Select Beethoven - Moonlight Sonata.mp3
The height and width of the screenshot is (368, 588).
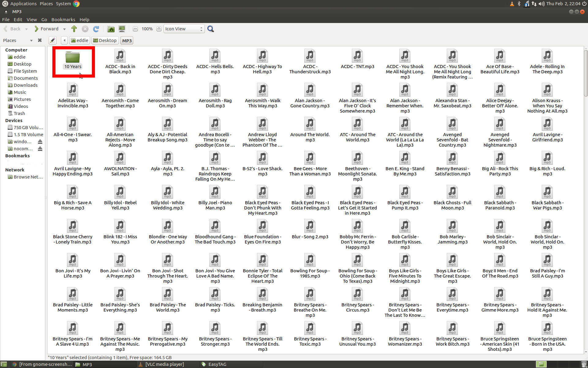point(357,167)
